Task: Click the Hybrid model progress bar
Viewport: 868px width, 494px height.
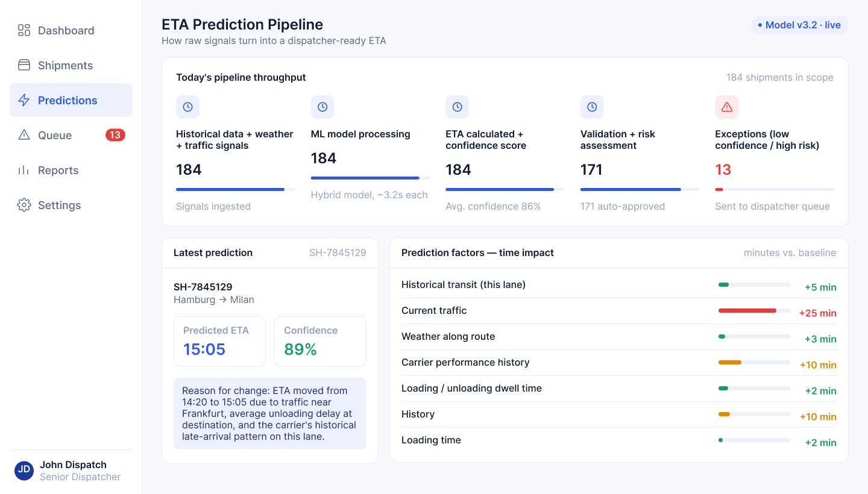Action: [x=370, y=178]
